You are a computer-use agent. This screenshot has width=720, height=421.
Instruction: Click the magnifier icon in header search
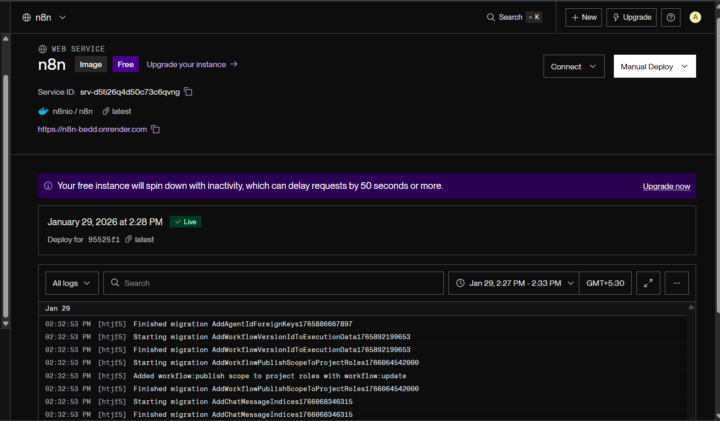[490, 17]
